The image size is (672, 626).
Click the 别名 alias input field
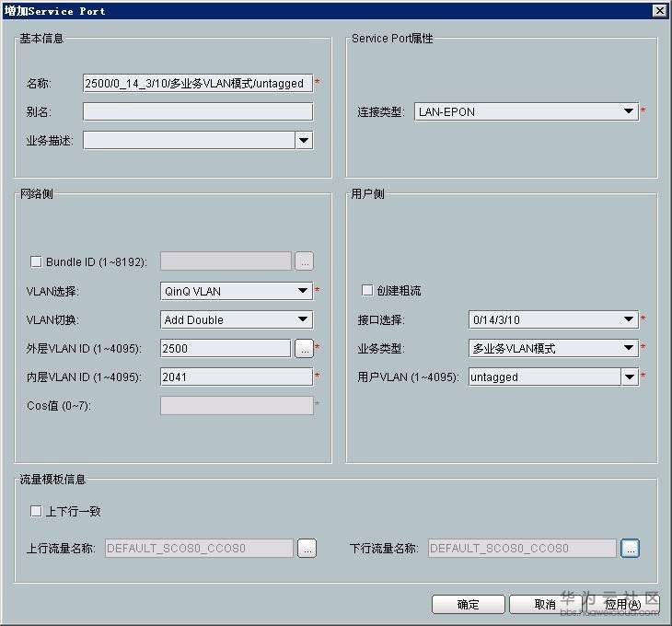click(x=198, y=111)
